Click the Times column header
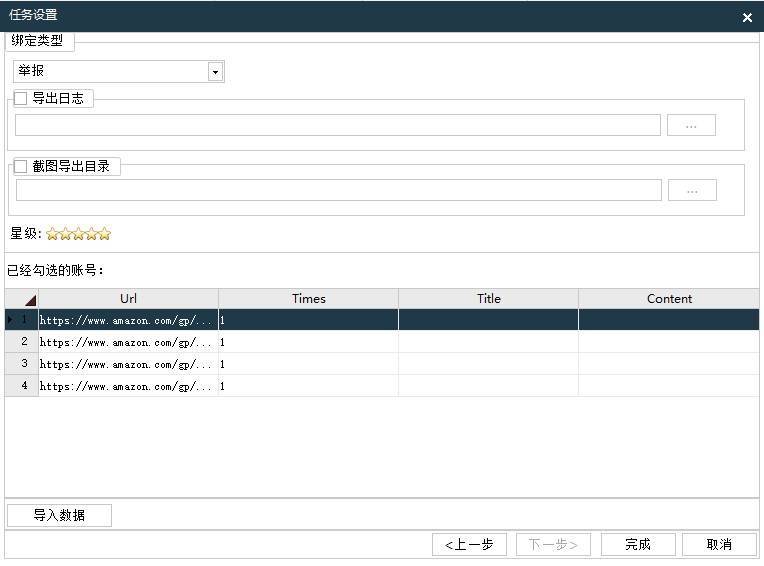Screen dimensions: 764x566 tap(308, 299)
